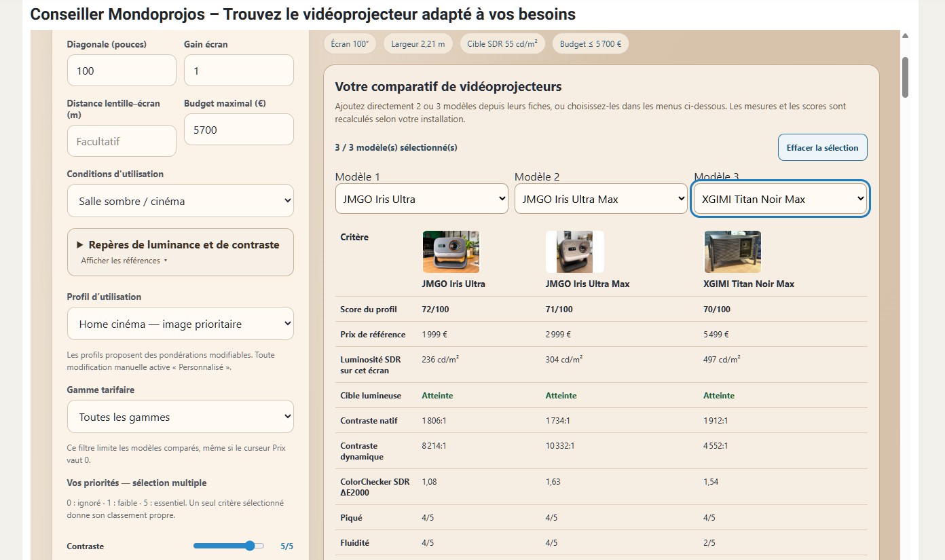Viewport: 945px width, 560px height.
Task: Adjust the Contraste priority slider
Action: 229,546
